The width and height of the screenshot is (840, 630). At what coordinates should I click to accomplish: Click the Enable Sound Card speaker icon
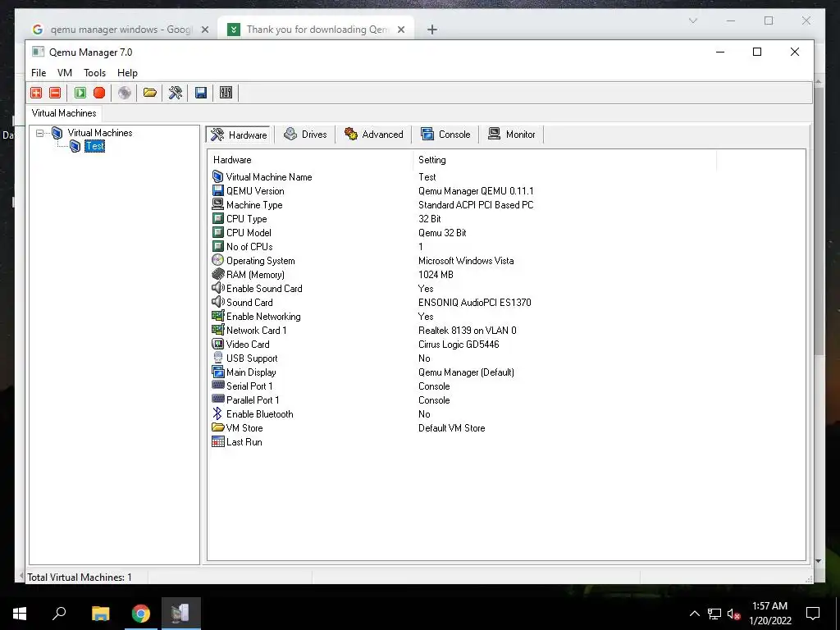click(x=217, y=288)
